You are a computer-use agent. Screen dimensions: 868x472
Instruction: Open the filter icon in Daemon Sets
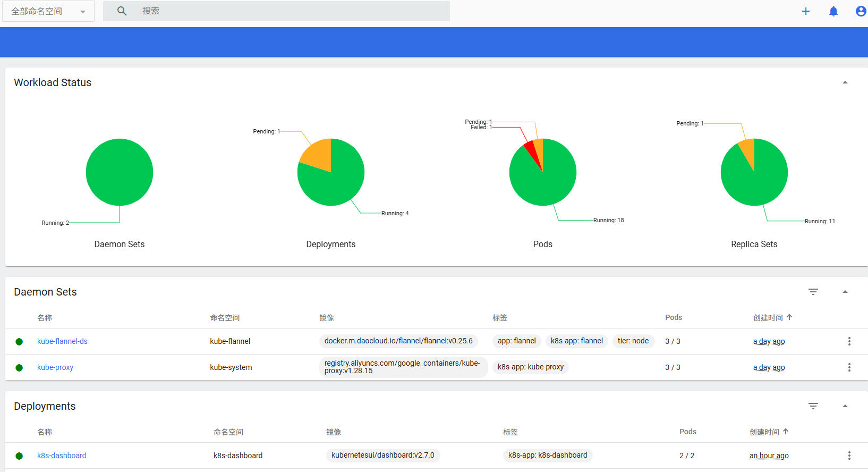pos(813,292)
